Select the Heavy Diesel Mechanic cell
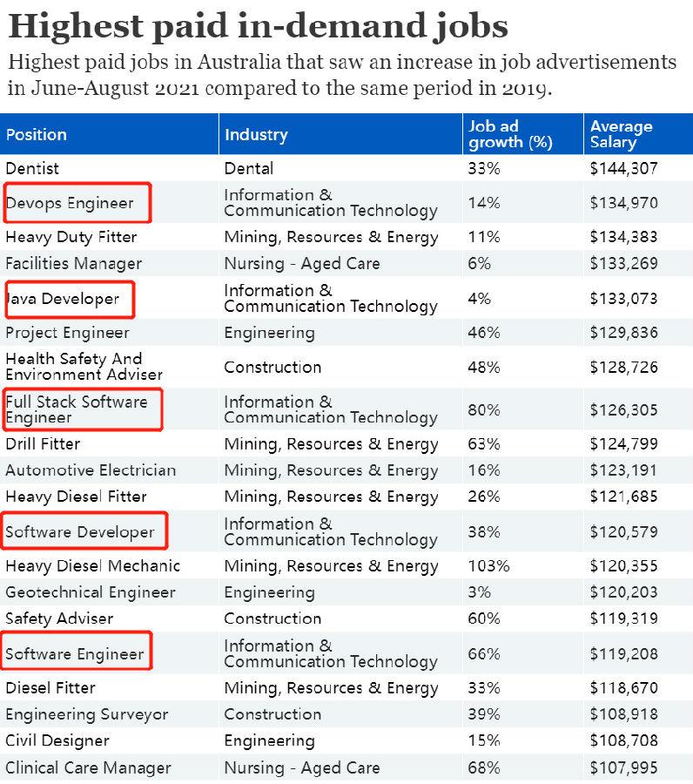The width and height of the screenshot is (693, 784). (92, 566)
